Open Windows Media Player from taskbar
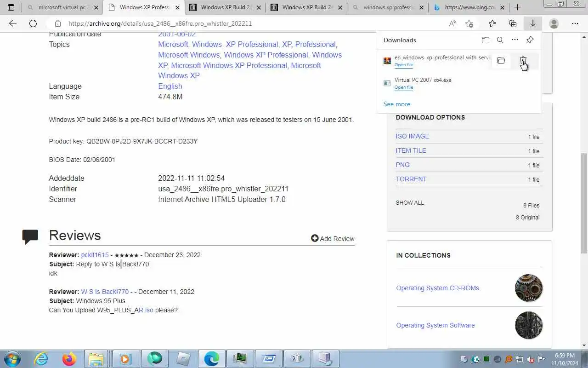Screen dimensions: 588x368 point(125,359)
